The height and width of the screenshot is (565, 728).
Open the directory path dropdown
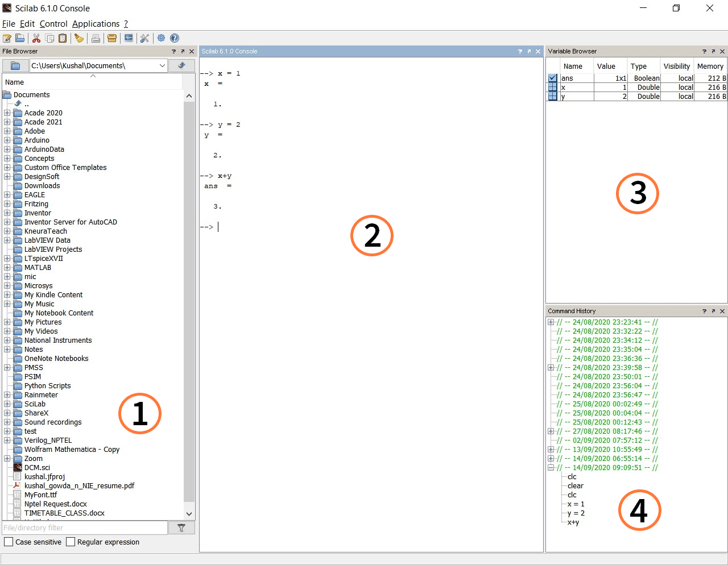[162, 66]
